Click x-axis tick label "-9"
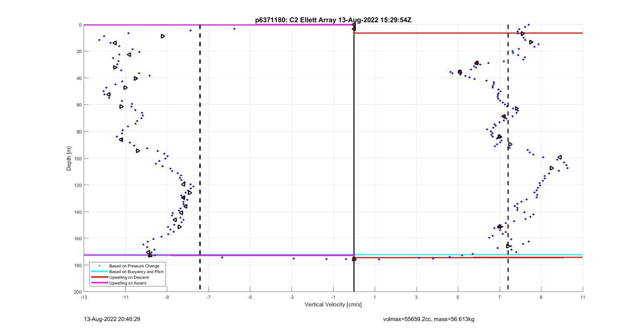 click(166, 297)
